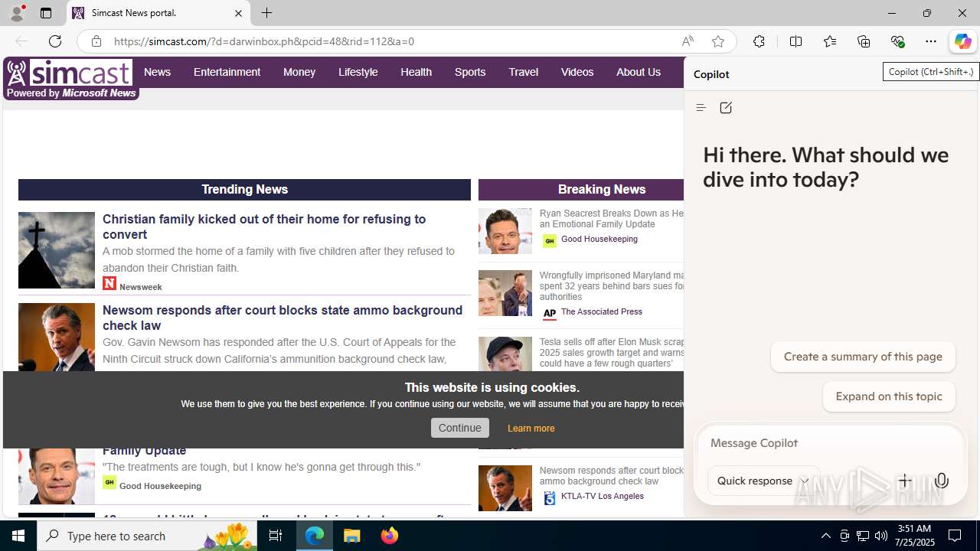Viewport: 980px width, 551px height.
Task: Open the Lifestyle menu item
Action: [x=358, y=72]
